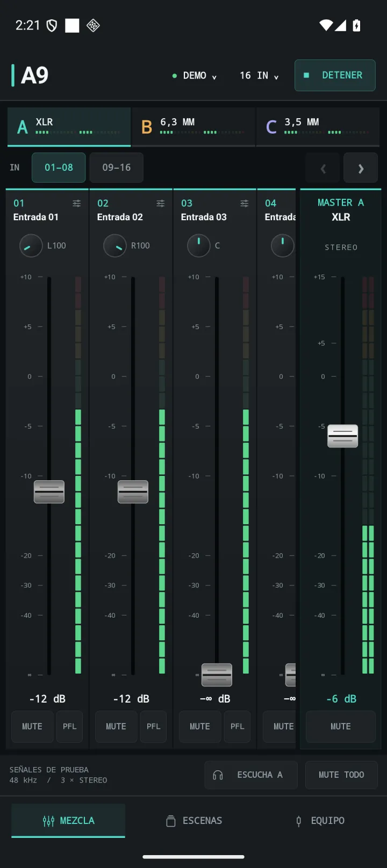Click the Señales de Prueba status text
The height and width of the screenshot is (868, 387).
[49, 770]
